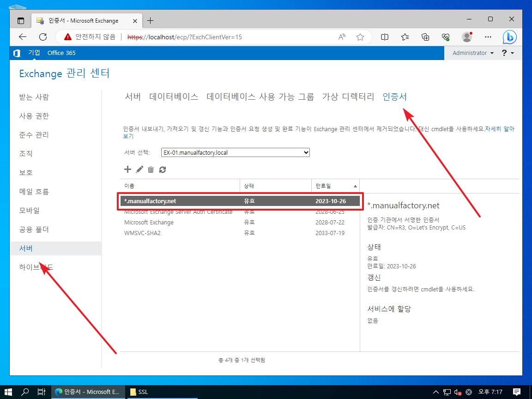Select the Microsoft Exchange certificate row
Image resolution: width=532 pixels, height=399 pixels.
click(240, 223)
